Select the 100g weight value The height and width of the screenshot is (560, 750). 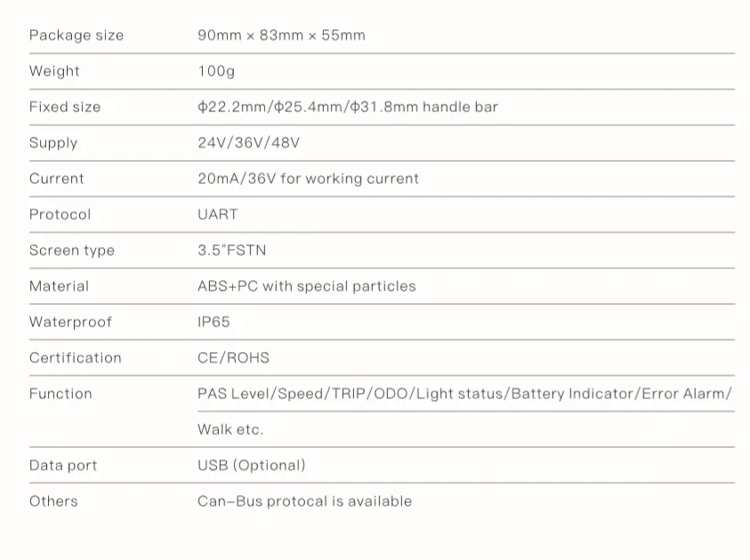pos(216,71)
